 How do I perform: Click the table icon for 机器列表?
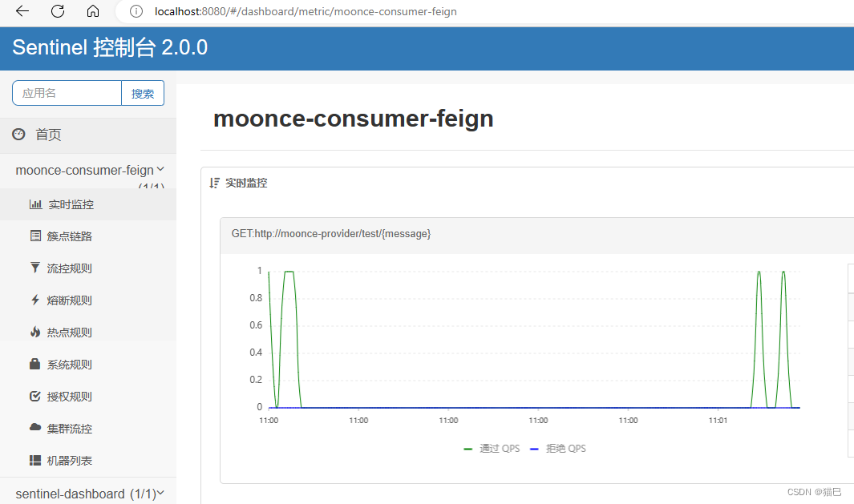pos(35,460)
